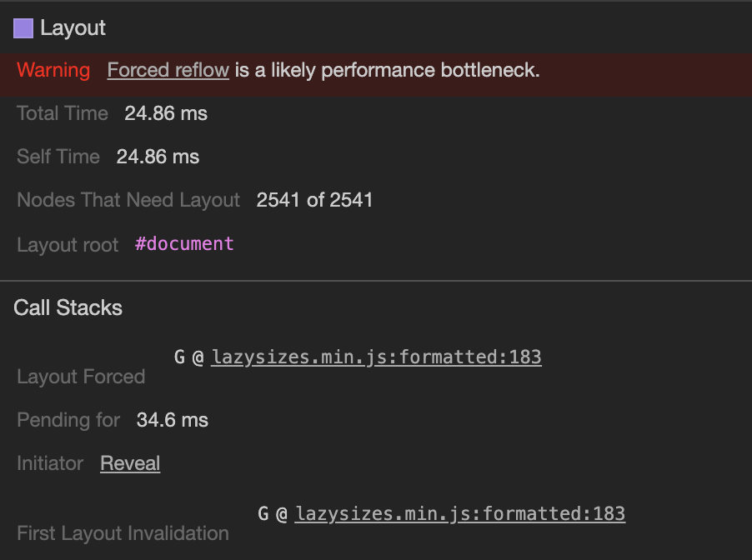752x560 pixels.
Task: Select the Call Stacks section header
Action: (68, 307)
